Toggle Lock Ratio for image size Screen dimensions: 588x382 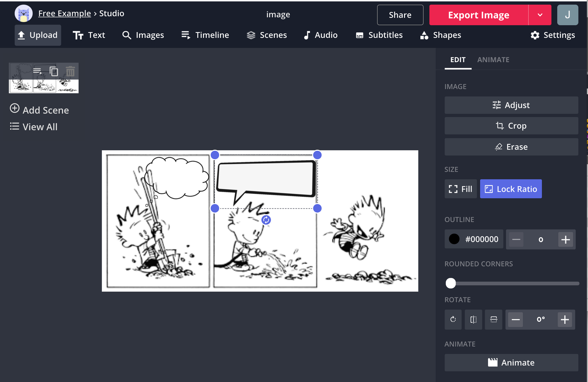click(511, 189)
